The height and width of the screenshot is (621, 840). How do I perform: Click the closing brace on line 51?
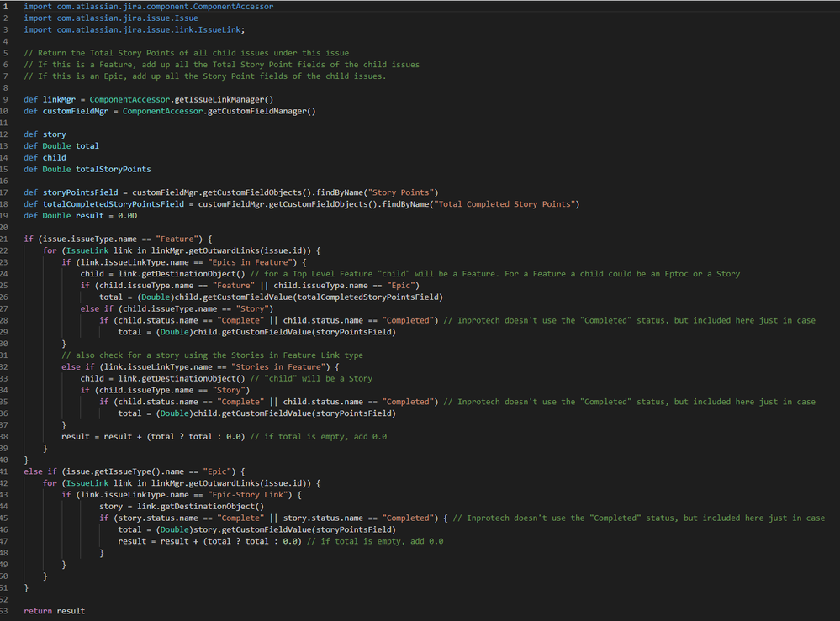pyautogui.click(x=25, y=587)
